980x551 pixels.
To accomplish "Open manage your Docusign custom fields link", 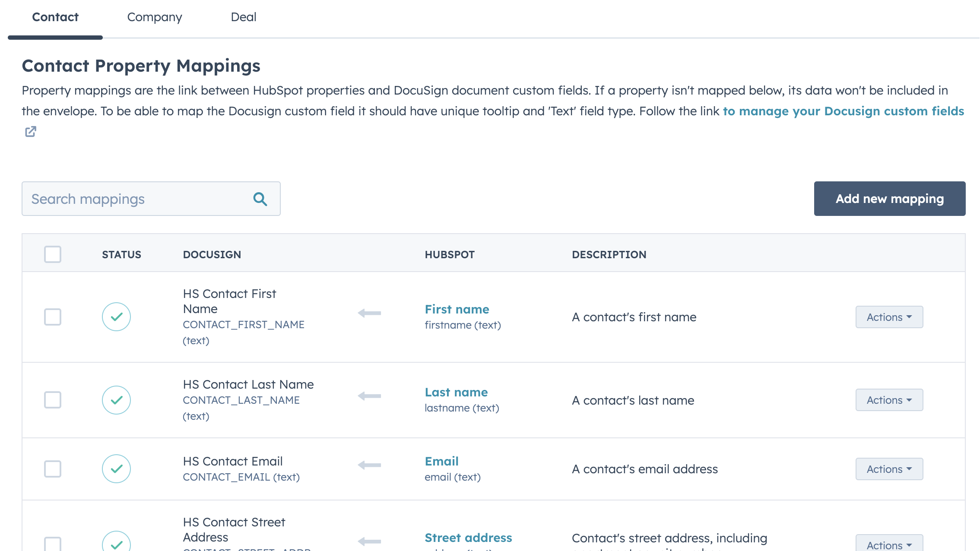I will [x=843, y=111].
